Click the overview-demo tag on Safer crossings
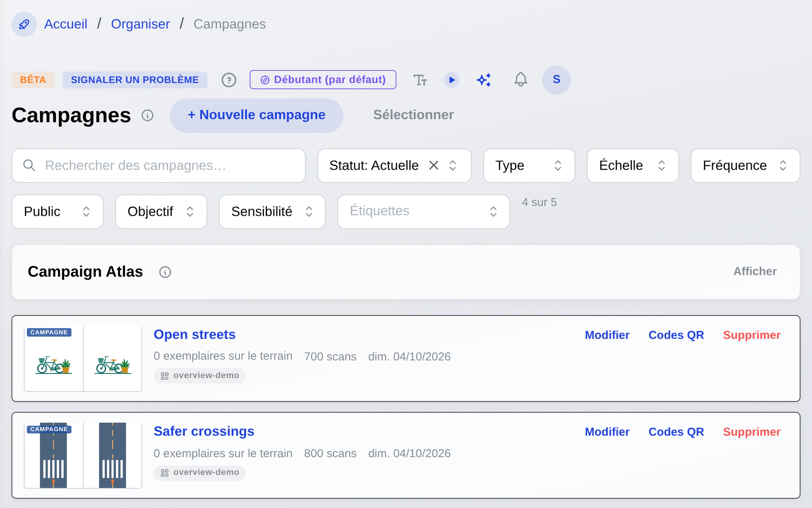 (x=200, y=472)
